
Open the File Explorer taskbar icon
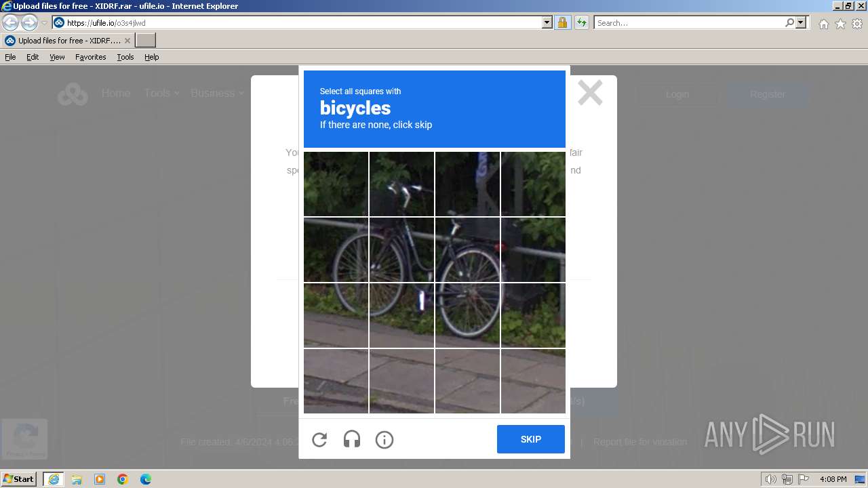77,479
